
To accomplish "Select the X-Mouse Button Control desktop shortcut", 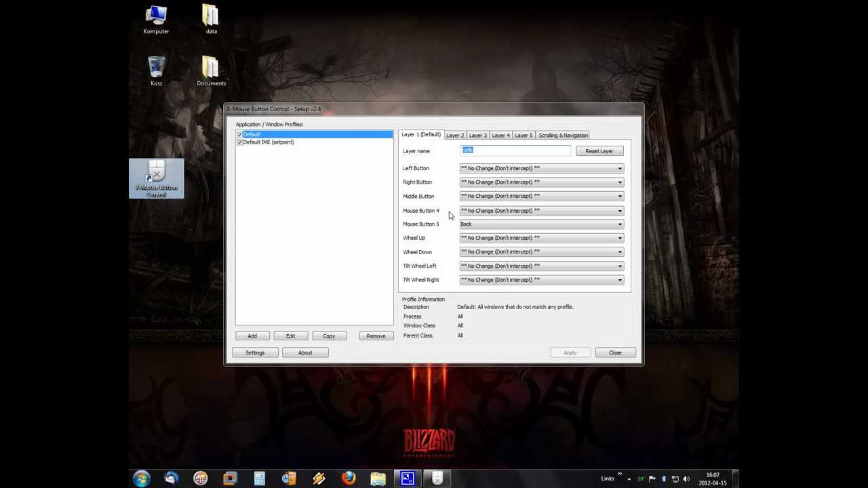I will [x=156, y=179].
